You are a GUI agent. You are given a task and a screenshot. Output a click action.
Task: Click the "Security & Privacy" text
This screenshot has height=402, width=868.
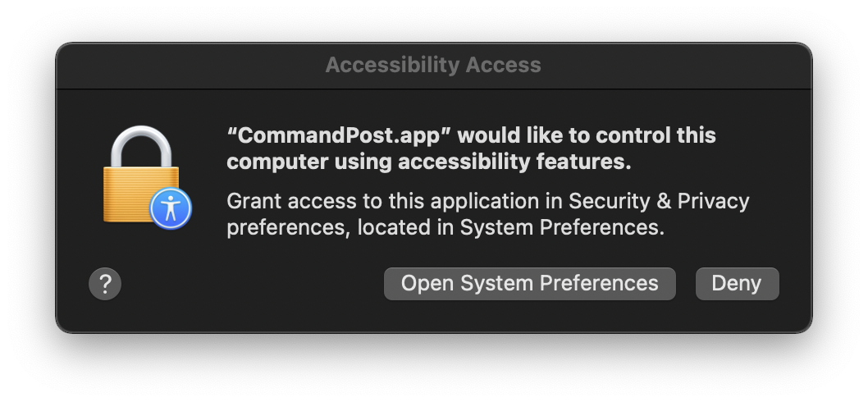(659, 201)
